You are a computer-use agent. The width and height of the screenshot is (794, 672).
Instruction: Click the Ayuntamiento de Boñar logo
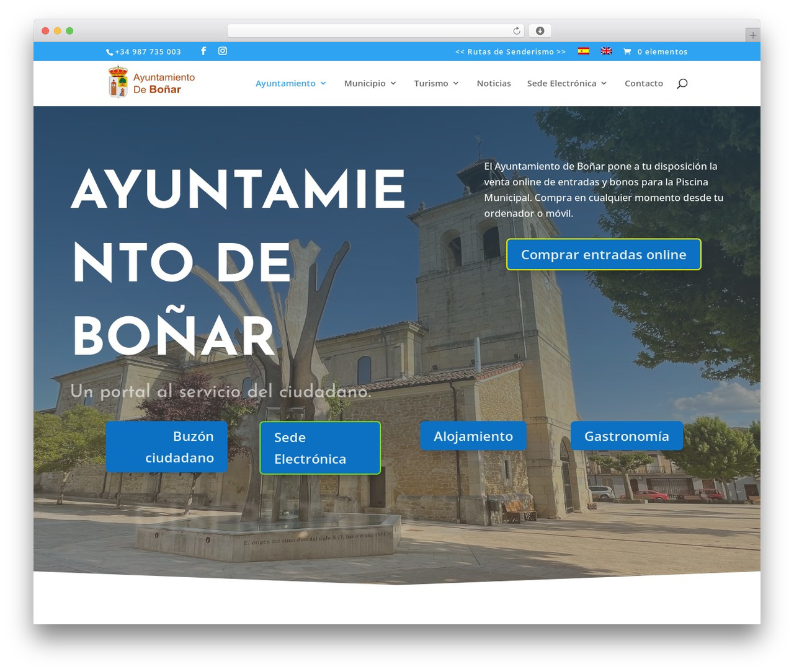(152, 82)
